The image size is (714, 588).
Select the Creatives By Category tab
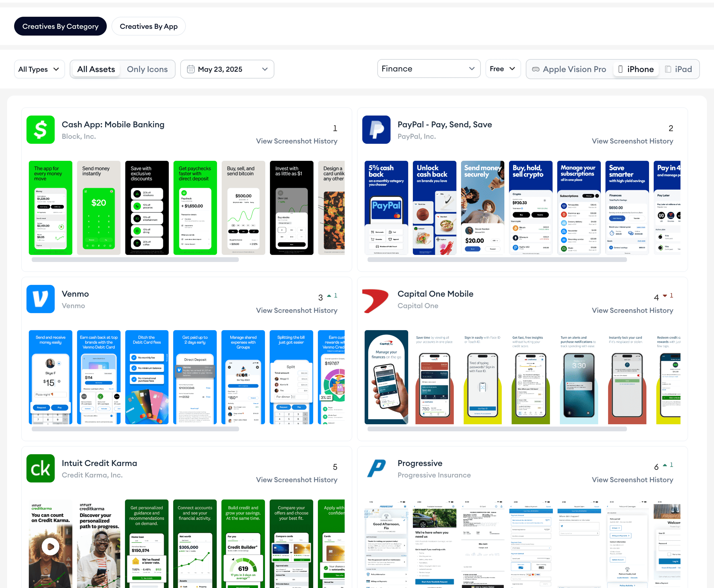[60, 26]
